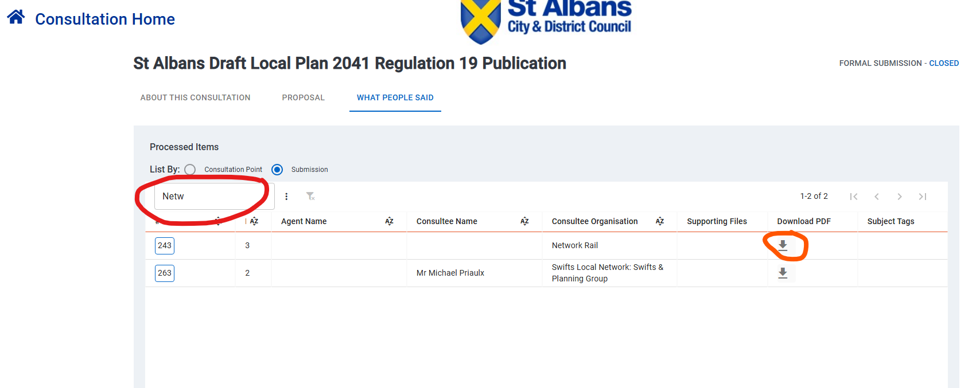Open the three-dot options menu beside search

286,197
